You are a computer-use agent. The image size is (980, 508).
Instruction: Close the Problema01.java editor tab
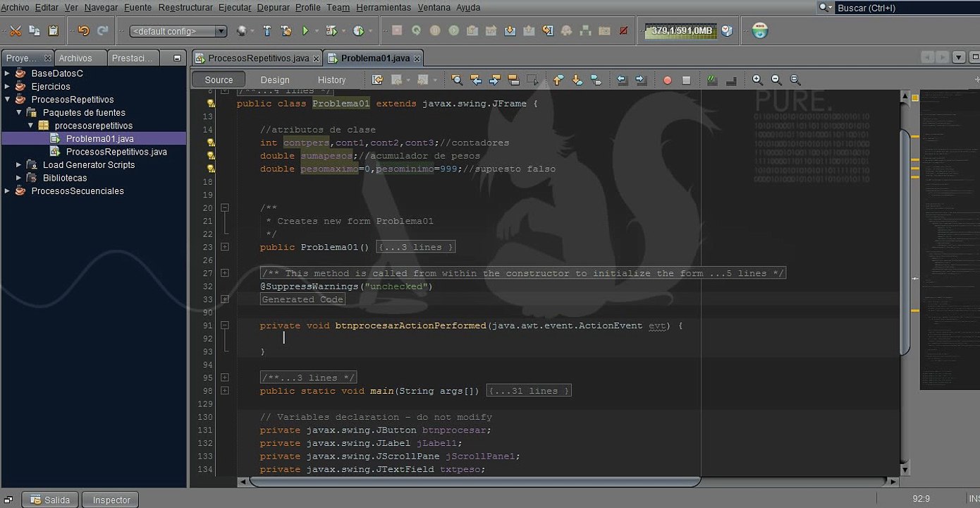pyautogui.click(x=417, y=59)
